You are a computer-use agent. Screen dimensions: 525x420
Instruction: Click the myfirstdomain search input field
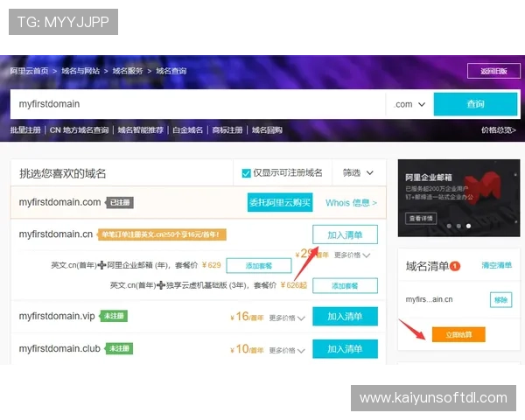[x=198, y=104]
